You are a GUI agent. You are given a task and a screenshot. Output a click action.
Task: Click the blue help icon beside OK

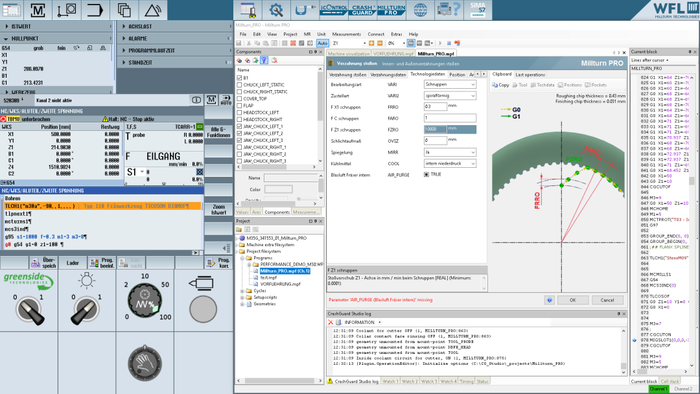click(549, 300)
